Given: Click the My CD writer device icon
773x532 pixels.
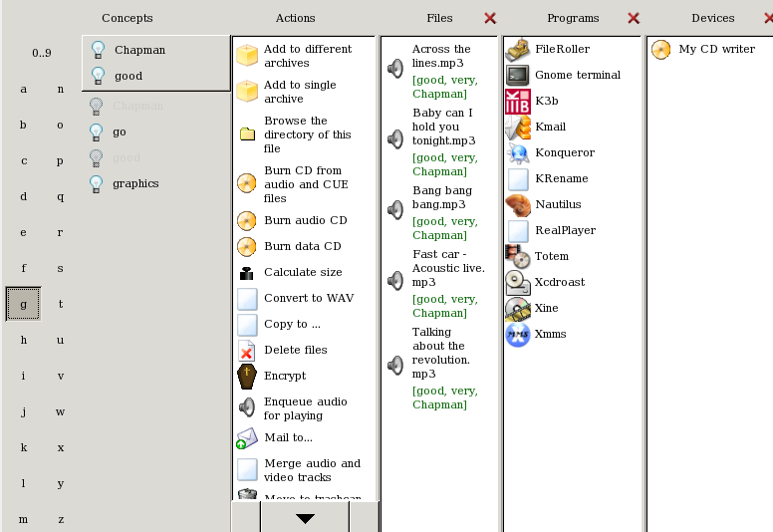Looking at the screenshot, I should (x=661, y=49).
